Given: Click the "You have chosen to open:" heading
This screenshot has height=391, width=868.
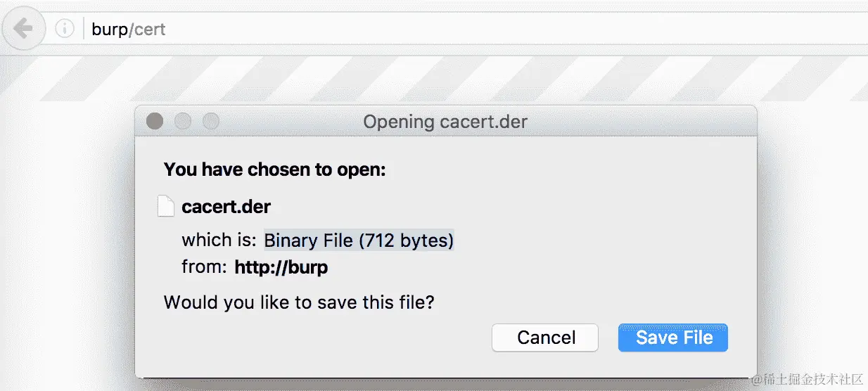Looking at the screenshot, I should (x=274, y=169).
